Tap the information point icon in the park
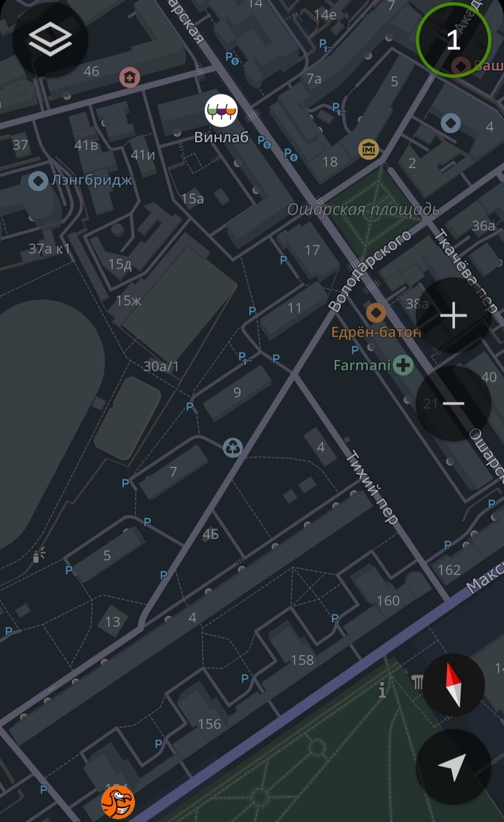504x822 pixels. tap(382, 690)
